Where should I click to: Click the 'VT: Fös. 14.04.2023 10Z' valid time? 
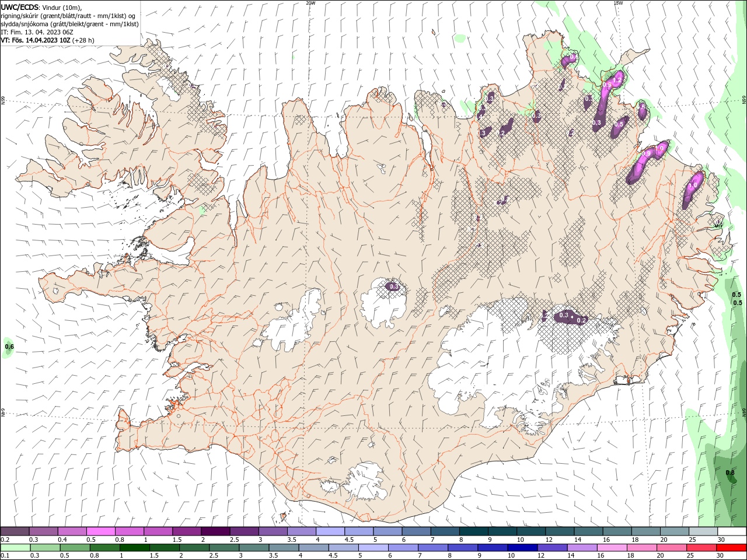pos(36,40)
